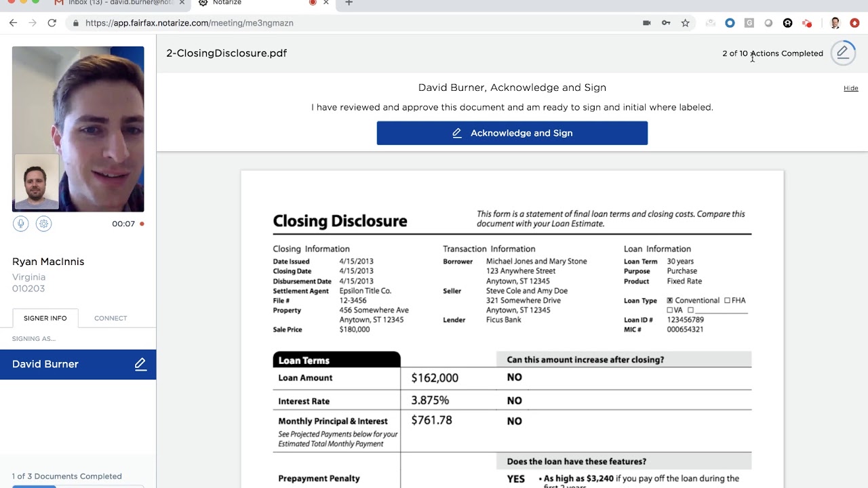868x488 pixels.
Task: Switch to the Connect tab
Action: coord(111,318)
